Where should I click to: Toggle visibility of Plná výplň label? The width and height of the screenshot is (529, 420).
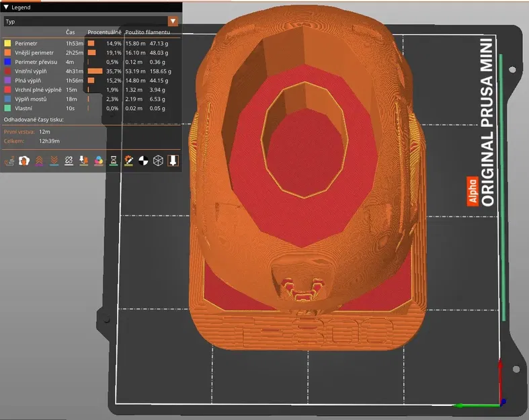(x=28, y=80)
